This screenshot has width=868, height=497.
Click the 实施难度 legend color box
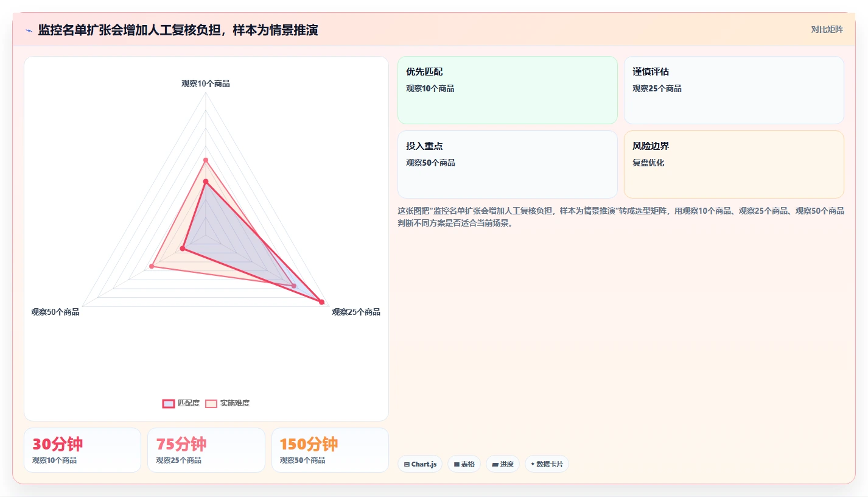coord(211,403)
